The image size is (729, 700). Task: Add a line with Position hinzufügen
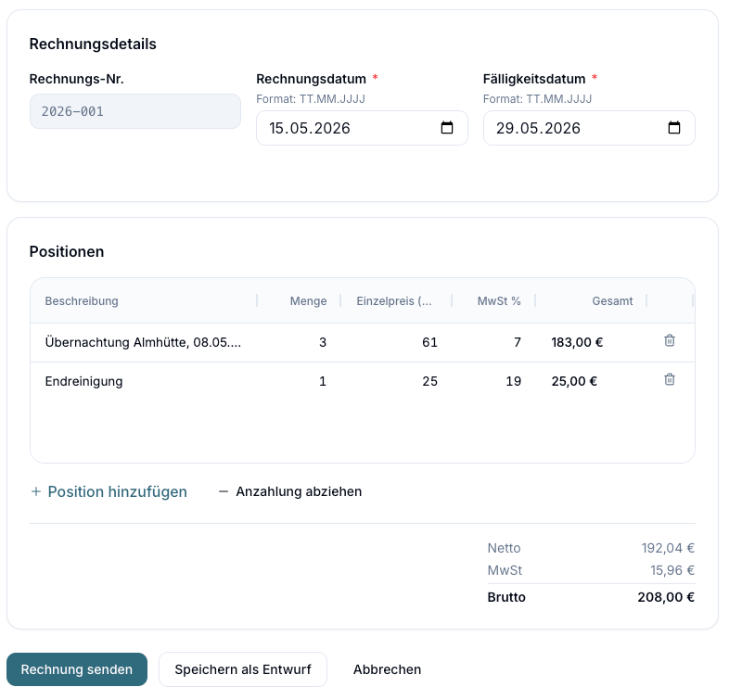(109, 491)
